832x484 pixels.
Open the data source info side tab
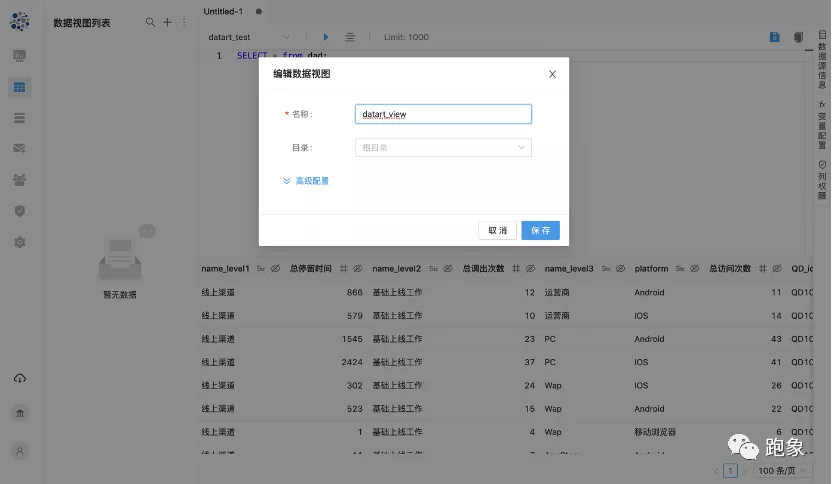pyautogui.click(x=822, y=59)
